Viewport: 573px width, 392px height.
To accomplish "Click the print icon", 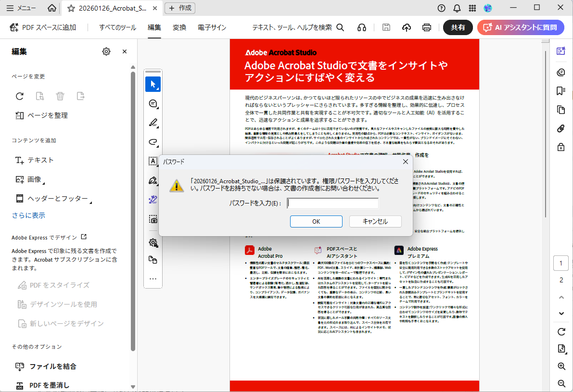I will click(426, 27).
